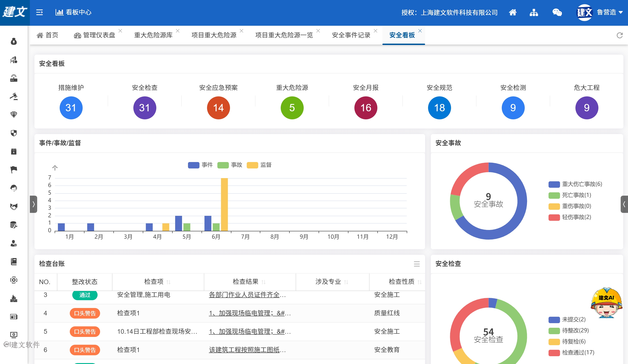Viewport: 628px width, 364px height.
Task: Toggle the hamburger sidebar menu icon
Action: coord(39,12)
